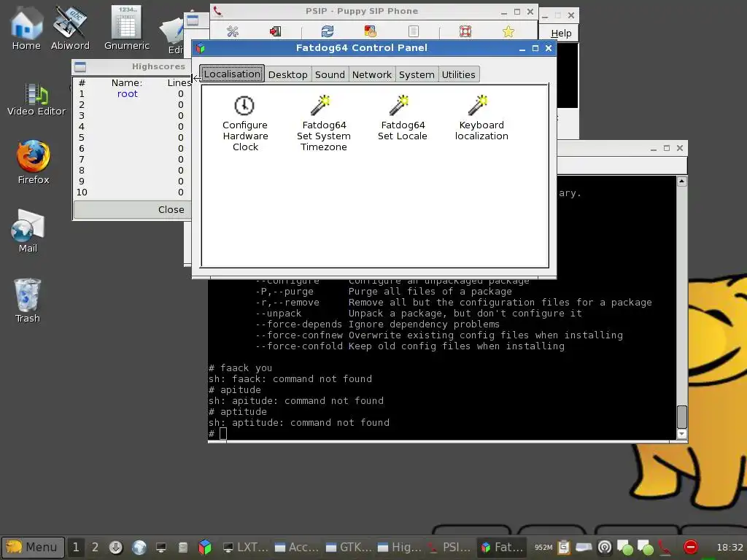Click PSIP preferences wrench-and-screwdriver icon
Image resolution: width=747 pixels, height=560 pixels.
(x=233, y=31)
